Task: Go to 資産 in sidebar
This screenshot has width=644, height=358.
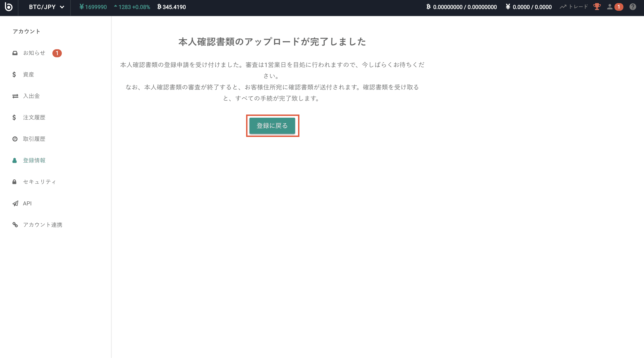Action: coord(28,75)
